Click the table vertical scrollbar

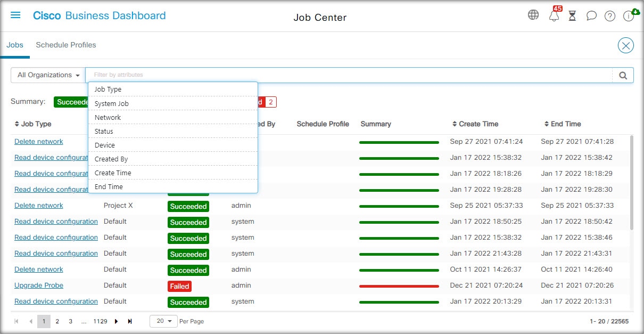coord(632,182)
